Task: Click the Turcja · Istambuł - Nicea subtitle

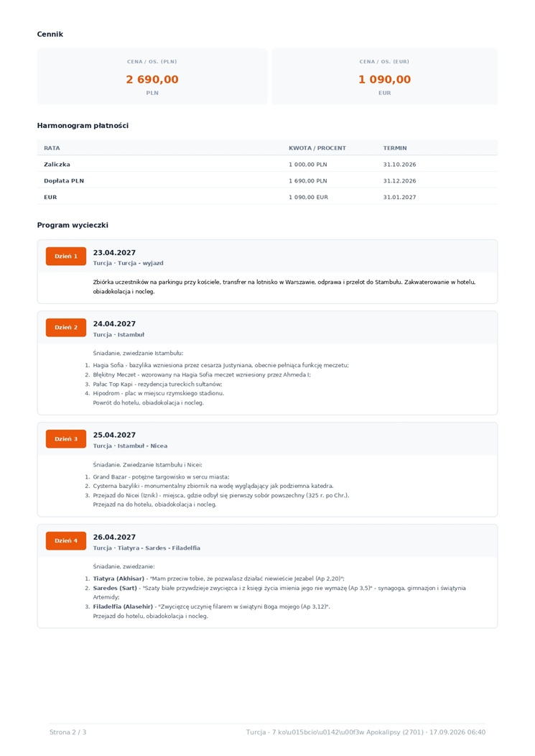Action: pos(130,446)
